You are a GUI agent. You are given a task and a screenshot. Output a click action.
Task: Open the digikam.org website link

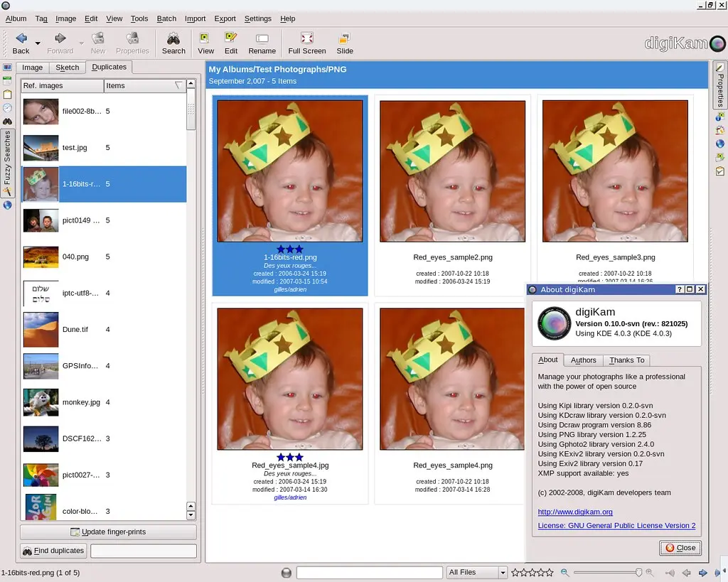[x=574, y=512]
